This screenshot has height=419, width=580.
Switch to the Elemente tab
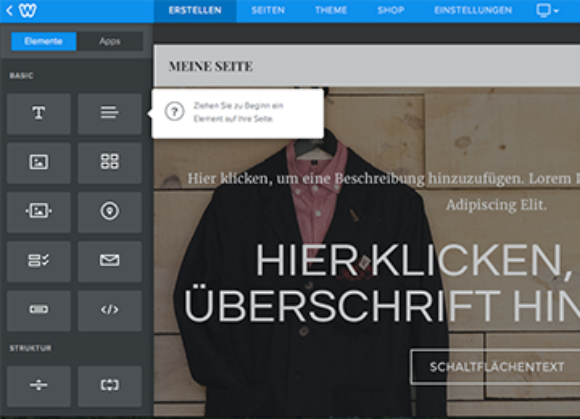coord(44,41)
